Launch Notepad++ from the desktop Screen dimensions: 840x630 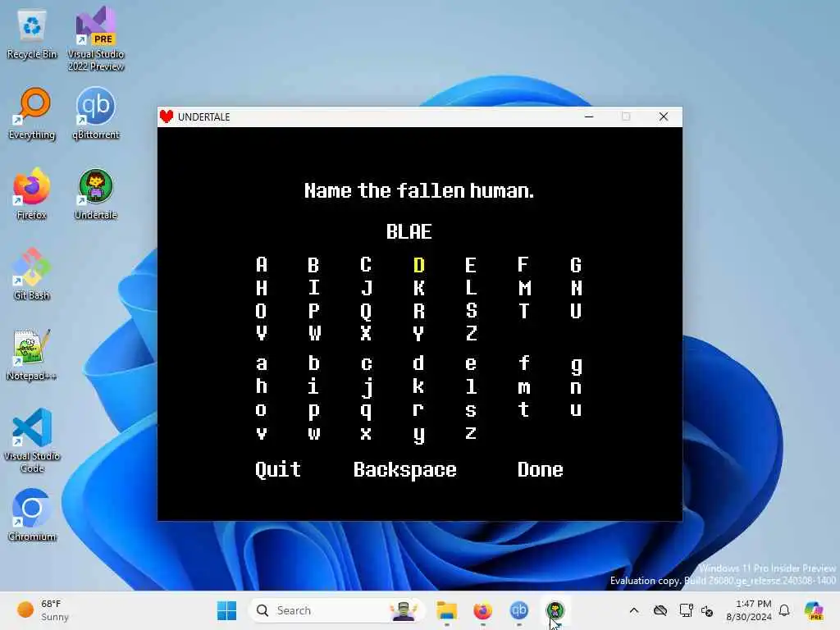tap(32, 354)
